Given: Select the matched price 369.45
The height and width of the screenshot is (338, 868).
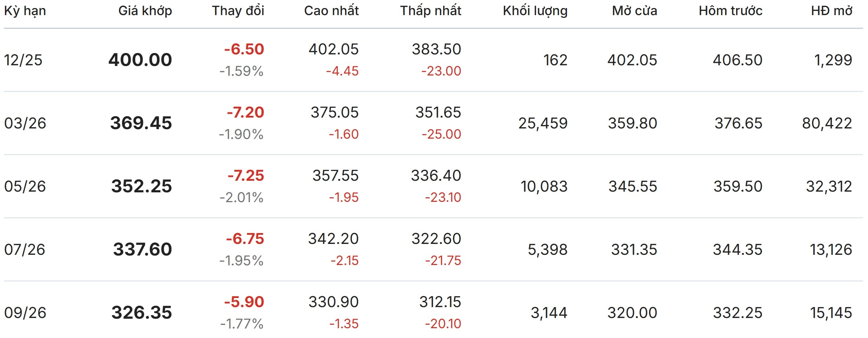Looking at the screenshot, I should click(x=141, y=123).
